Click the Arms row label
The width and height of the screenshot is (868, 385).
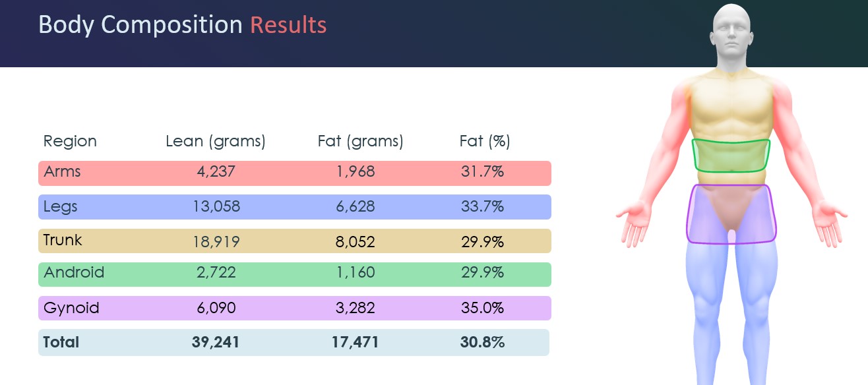coord(63,172)
